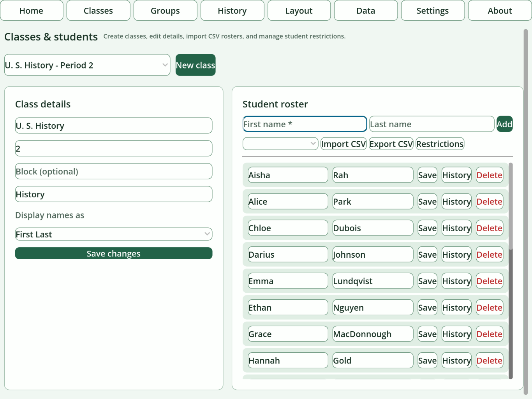This screenshot has width=532, height=399.
Task: Click the Block (optional) field
Action: [114, 171]
